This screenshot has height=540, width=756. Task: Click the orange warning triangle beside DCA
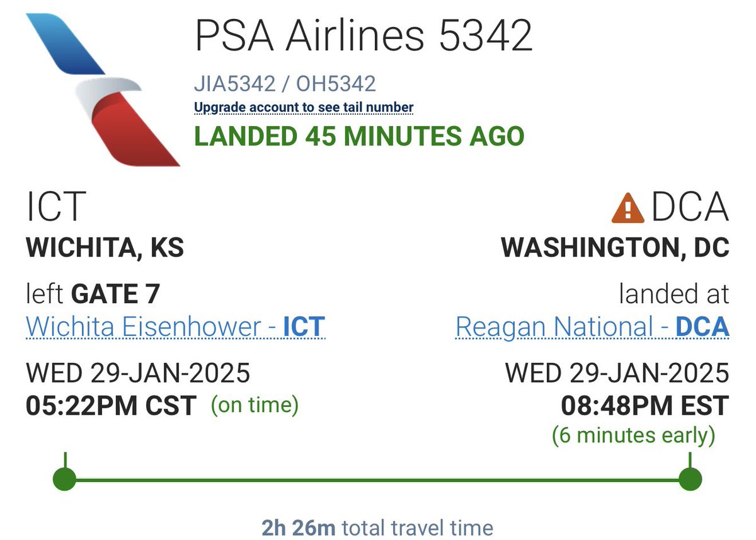(627, 208)
